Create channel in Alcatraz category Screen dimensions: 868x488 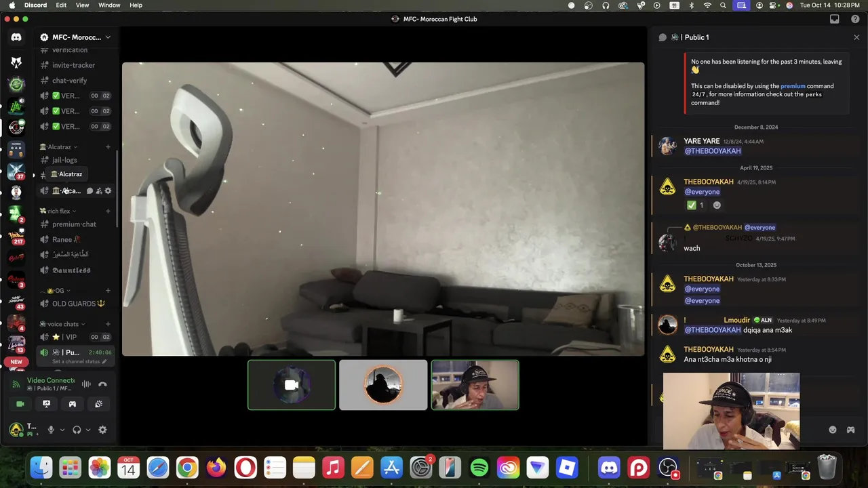pos(108,147)
